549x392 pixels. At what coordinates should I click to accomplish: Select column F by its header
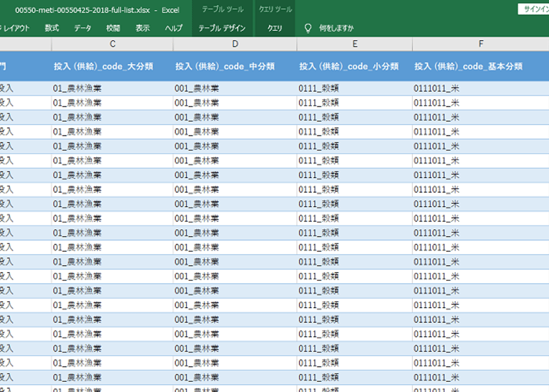point(481,44)
